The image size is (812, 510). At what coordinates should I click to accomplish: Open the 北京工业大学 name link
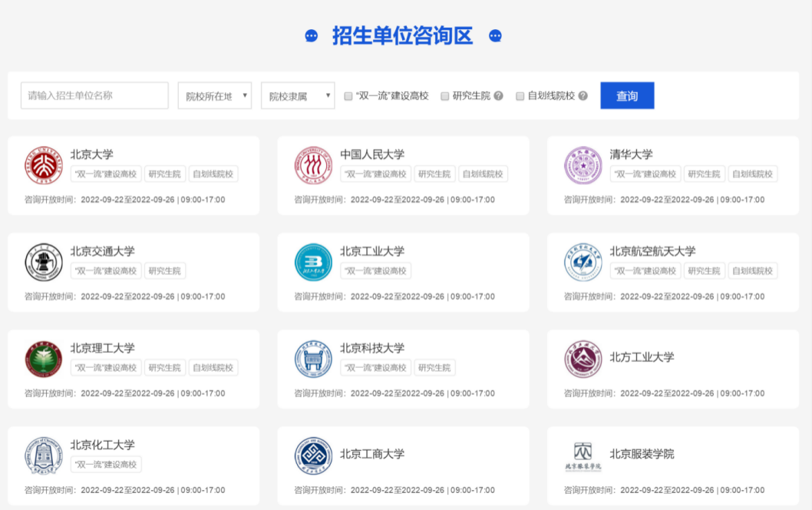(372, 251)
